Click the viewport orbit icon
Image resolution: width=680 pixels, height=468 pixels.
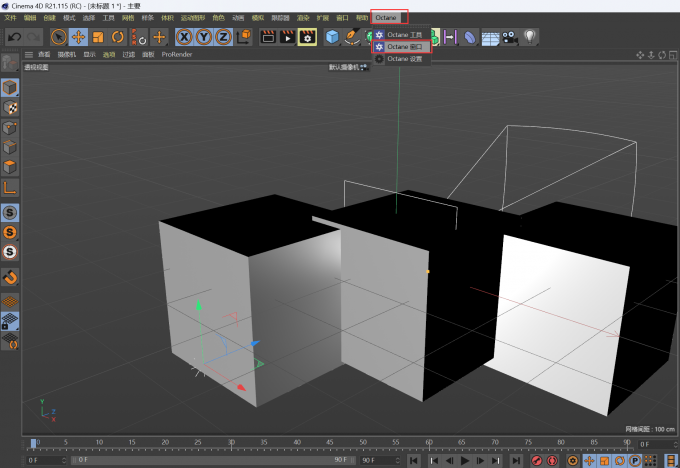(662, 55)
